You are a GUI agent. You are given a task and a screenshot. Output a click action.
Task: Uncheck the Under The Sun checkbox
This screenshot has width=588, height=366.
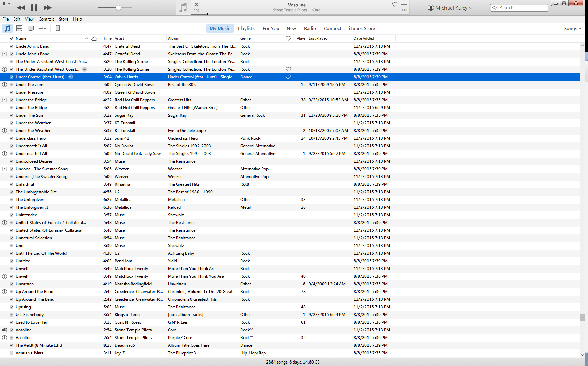click(11, 115)
